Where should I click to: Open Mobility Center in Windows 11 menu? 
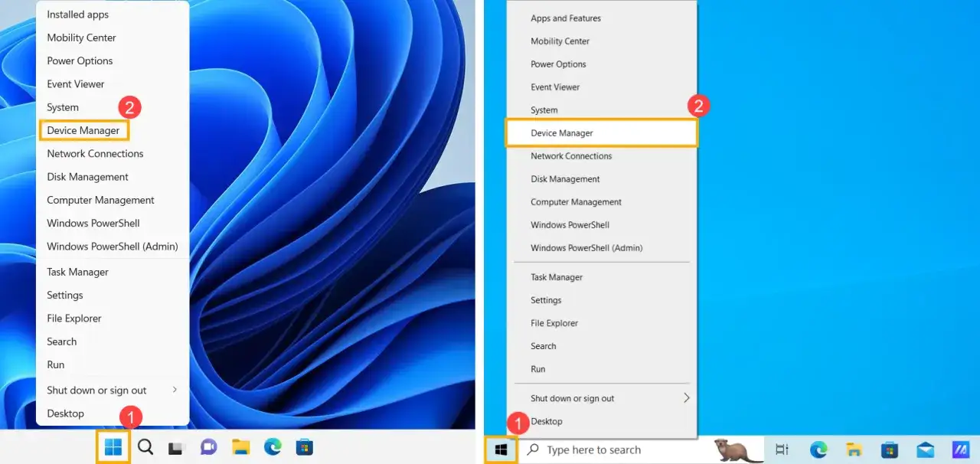coord(113,38)
